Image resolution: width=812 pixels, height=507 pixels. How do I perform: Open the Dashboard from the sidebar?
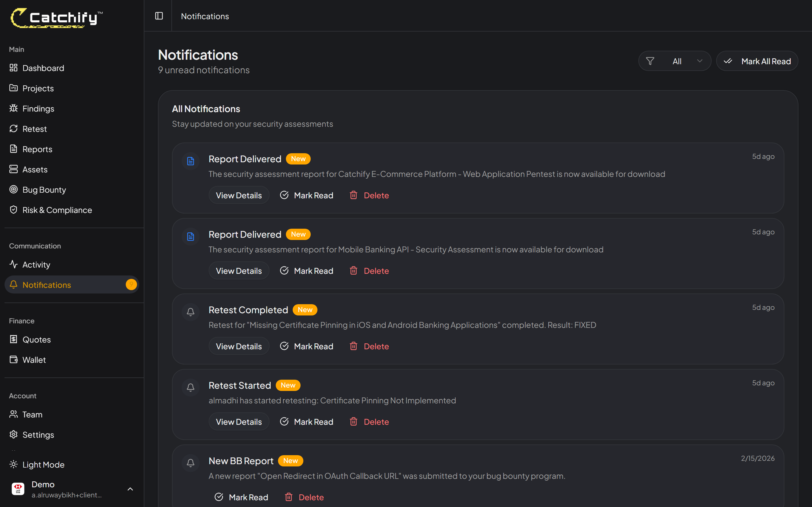coord(43,68)
